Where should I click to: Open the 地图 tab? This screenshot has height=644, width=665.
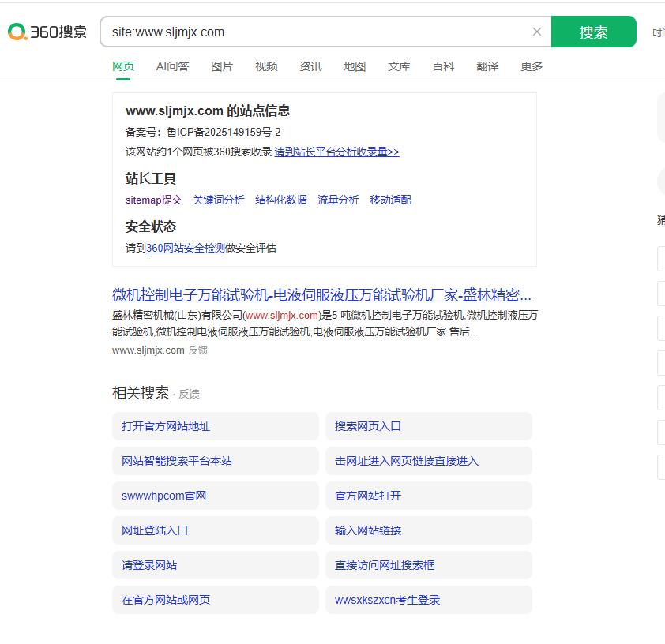coord(355,66)
